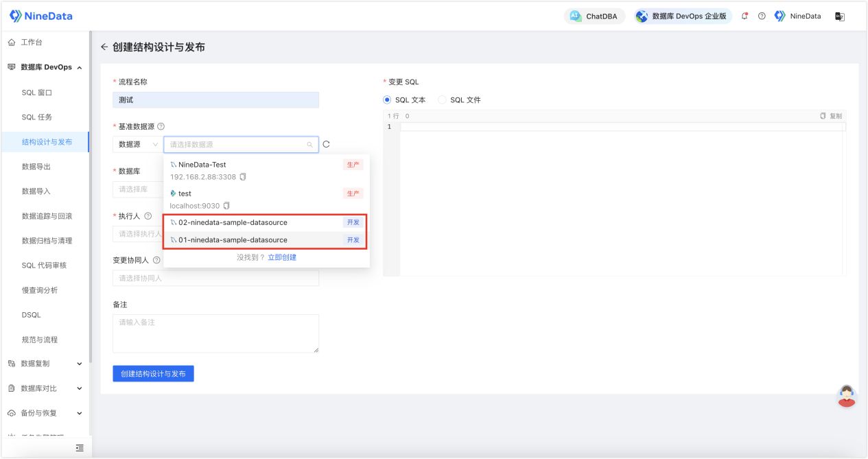Viewport: 868px width, 459px height.
Task: Show the 变更协同人 help tooltip icon
Action: coord(156,261)
